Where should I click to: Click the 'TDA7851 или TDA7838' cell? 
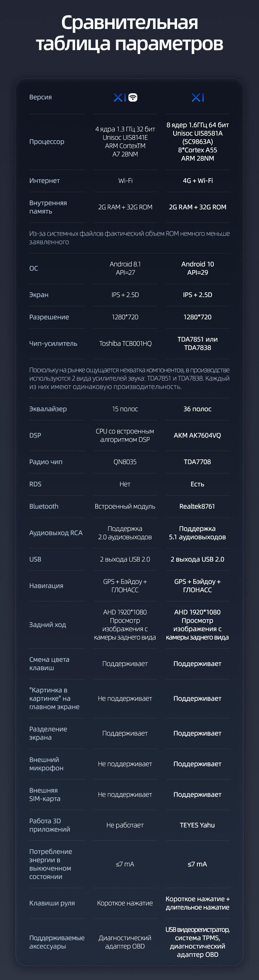click(x=197, y=344)
